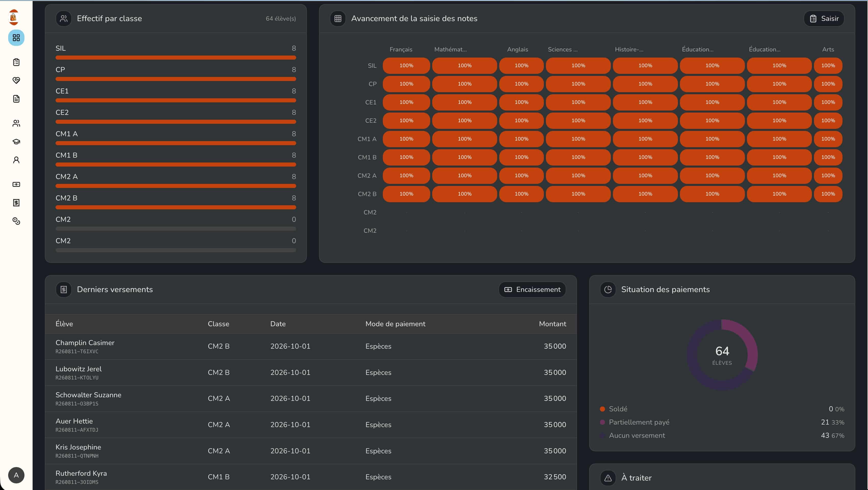Open the user avatar 'A' at sidebar bottom
Screen dimensions: 868x490
coord(16,475)
